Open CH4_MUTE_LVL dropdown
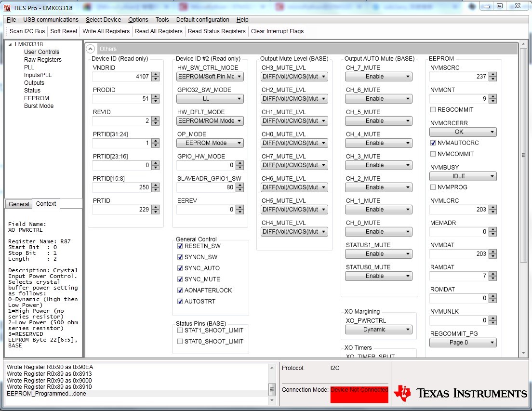This screenshot has width=532, height=411. coord(294,232)
